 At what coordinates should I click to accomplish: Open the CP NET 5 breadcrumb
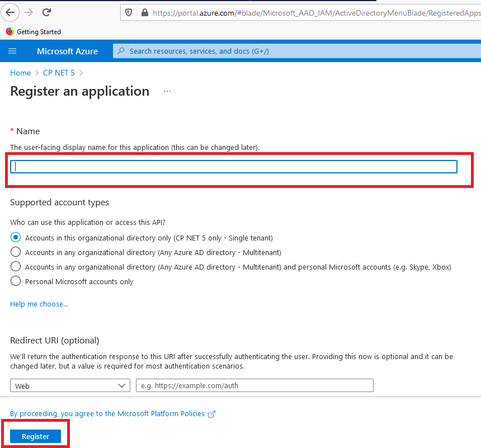click(59, 73)
